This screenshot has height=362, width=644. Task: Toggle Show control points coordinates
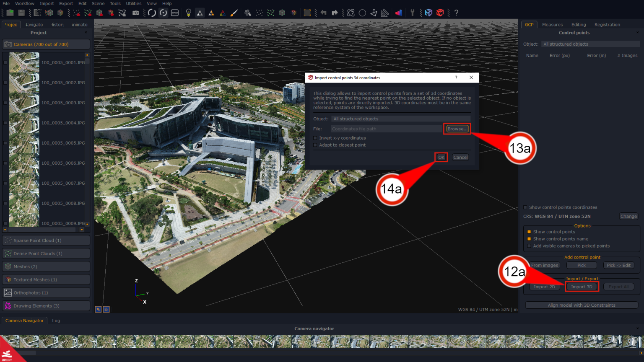tap(525, 207)
